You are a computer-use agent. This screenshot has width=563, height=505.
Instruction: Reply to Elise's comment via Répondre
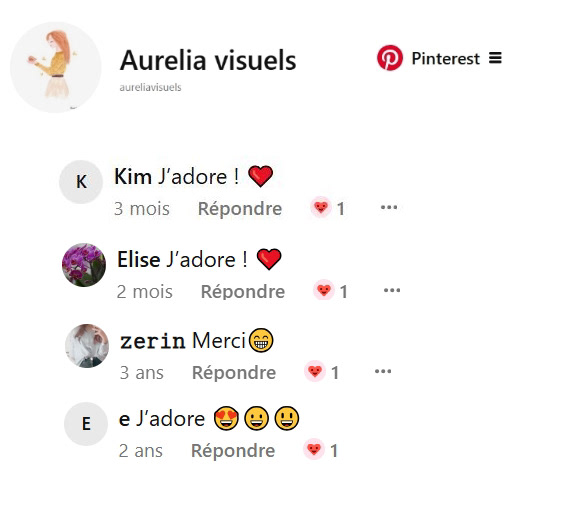click(x=243, y=291)
